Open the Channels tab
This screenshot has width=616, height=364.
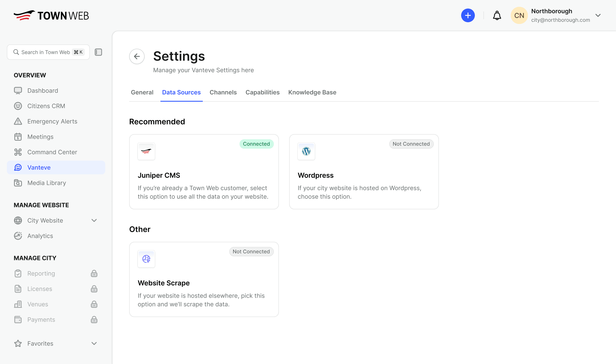click(223, 92)
